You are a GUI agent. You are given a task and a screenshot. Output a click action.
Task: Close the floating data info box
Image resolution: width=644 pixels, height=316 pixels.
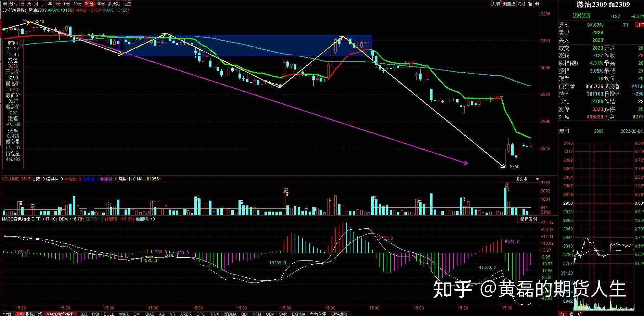[22, 41]
